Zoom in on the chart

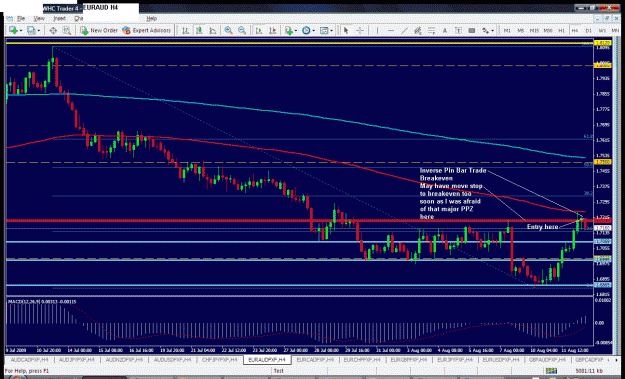pos(228,30)
